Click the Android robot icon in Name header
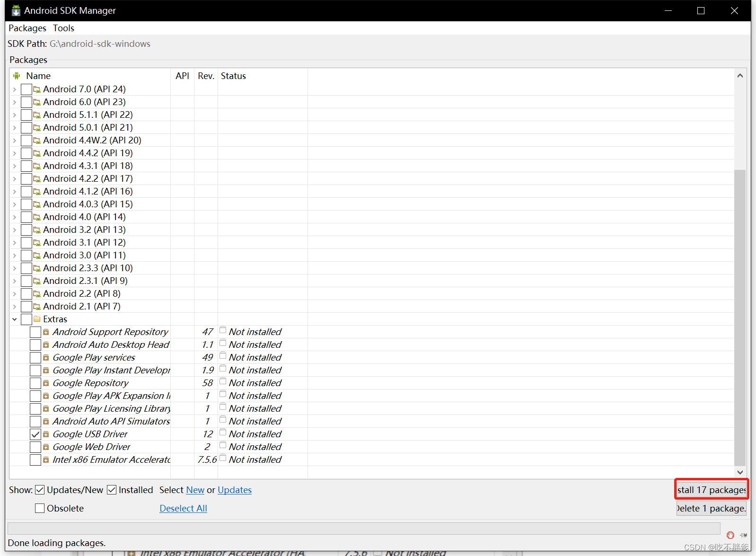The height and width of the screenshot is (556, 756). [17, 76]
